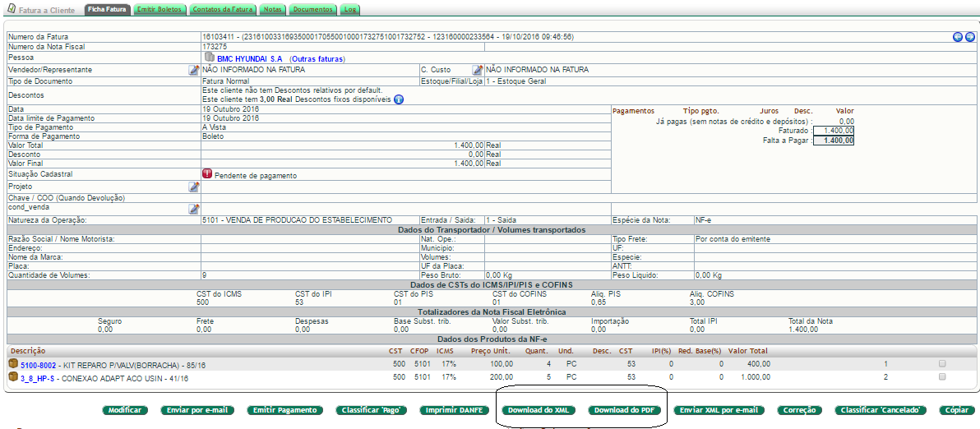This screenshot has height=429, width=980.
Task: Open the Outras faturas link
Action: click(x=318, y=58)
